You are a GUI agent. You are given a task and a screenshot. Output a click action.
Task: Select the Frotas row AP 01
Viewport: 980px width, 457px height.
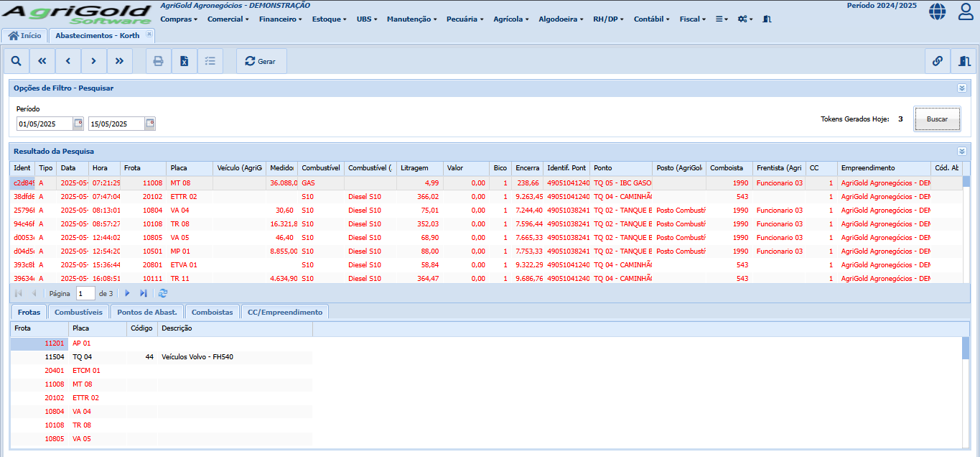point(161,343)
